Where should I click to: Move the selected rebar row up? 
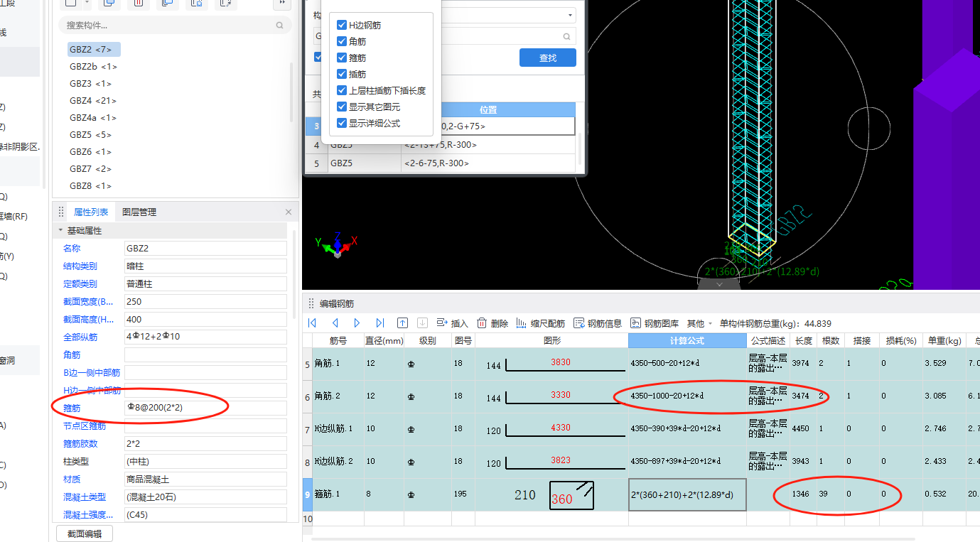pyautogui.click(x=403, y=323)
